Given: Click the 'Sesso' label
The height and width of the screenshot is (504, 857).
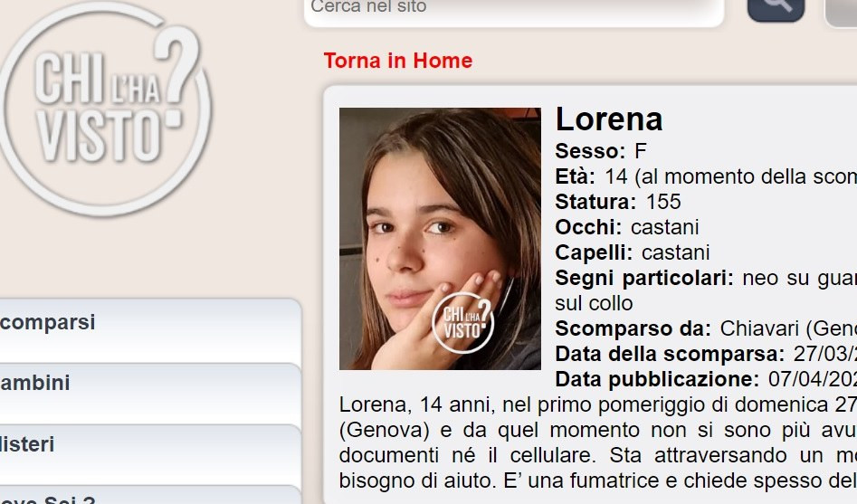Looking at the screenshot, I should coord(590,151).
